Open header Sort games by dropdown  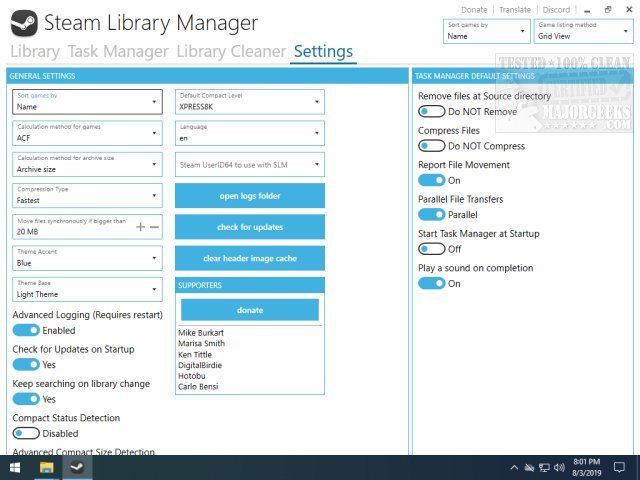point(487,31)
